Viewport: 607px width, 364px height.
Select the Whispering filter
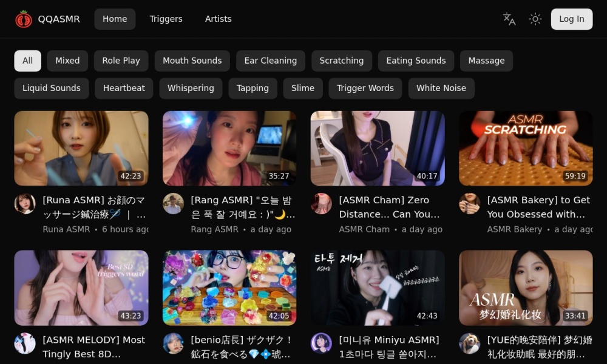[x=191, y=88]
